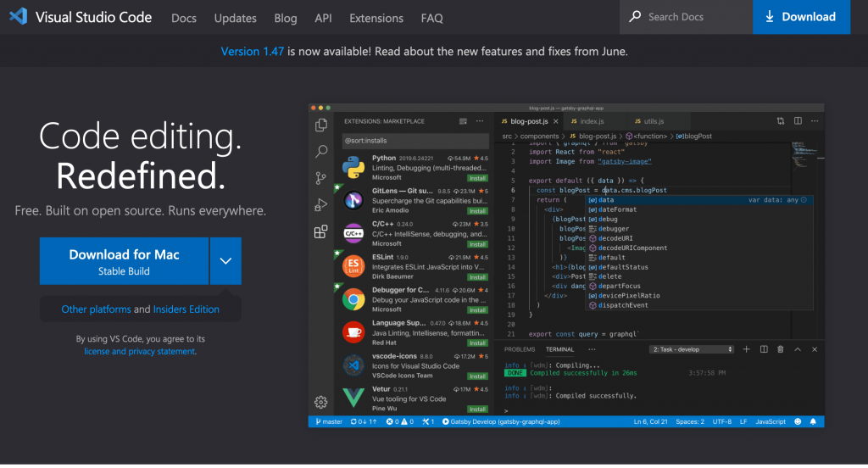Click the Python extension icon
This screenshot has height=468, width=868.
point(353,167)
